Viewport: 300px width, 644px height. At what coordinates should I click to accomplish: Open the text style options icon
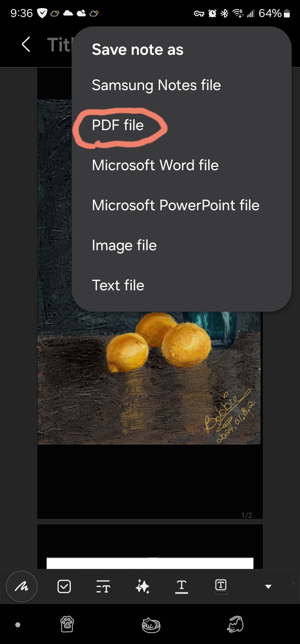(103, 586)
